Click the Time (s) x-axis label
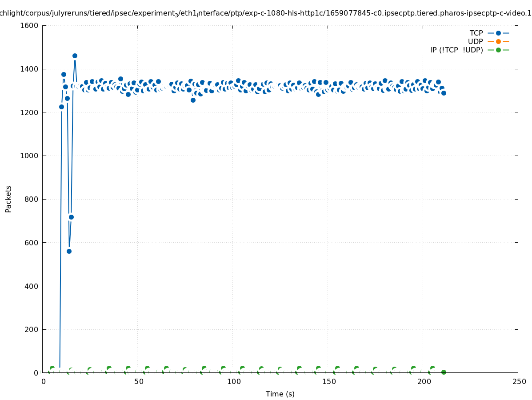532x400 pixels. point(280,394)
